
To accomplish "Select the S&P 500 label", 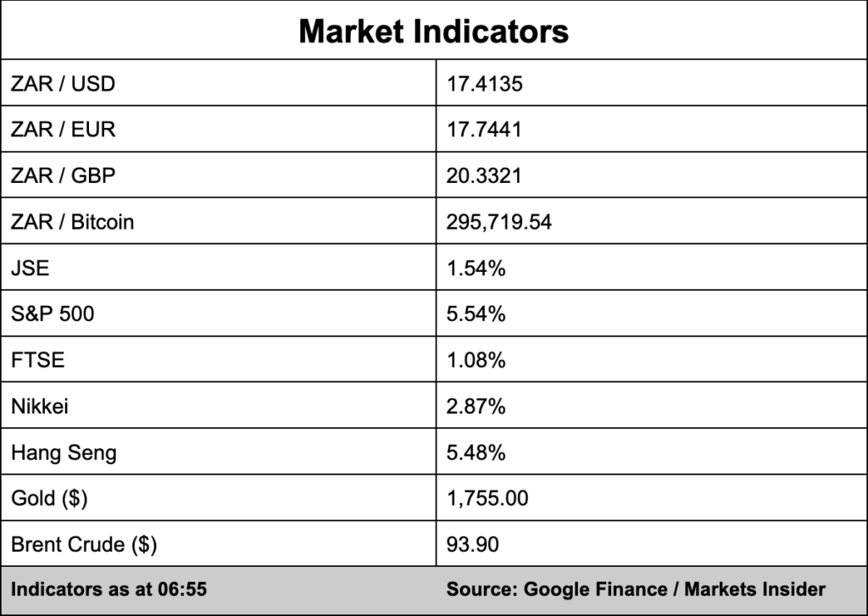I will [53, 314].
